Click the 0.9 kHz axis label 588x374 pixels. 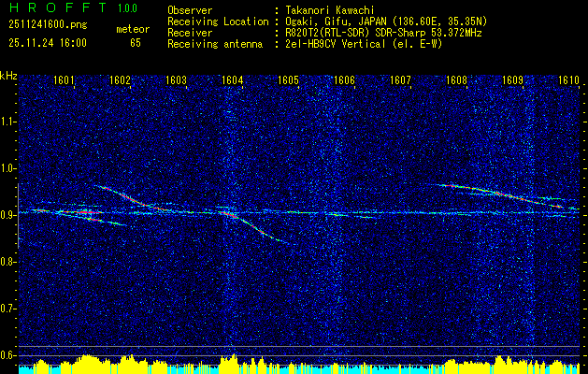click(8, 215)
